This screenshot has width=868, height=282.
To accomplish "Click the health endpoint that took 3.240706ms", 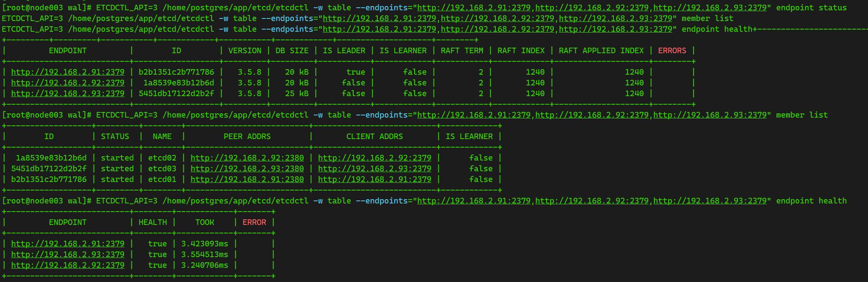I will (x=68, y=265).
